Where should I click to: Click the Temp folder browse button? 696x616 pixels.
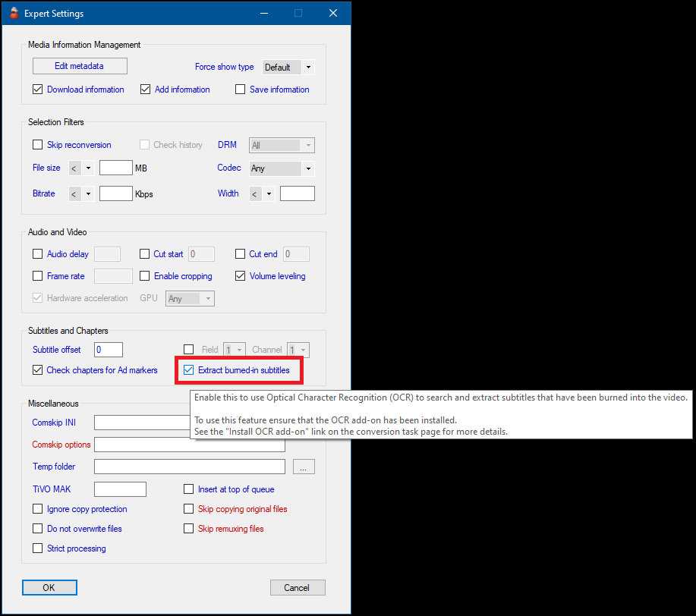[303, 467]
